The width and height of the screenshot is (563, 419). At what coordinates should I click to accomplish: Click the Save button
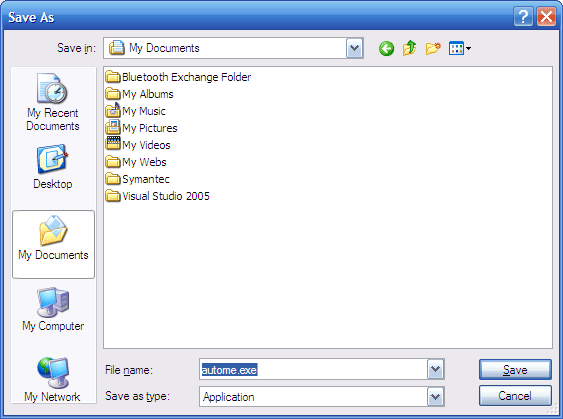click(x=515, y=369)
